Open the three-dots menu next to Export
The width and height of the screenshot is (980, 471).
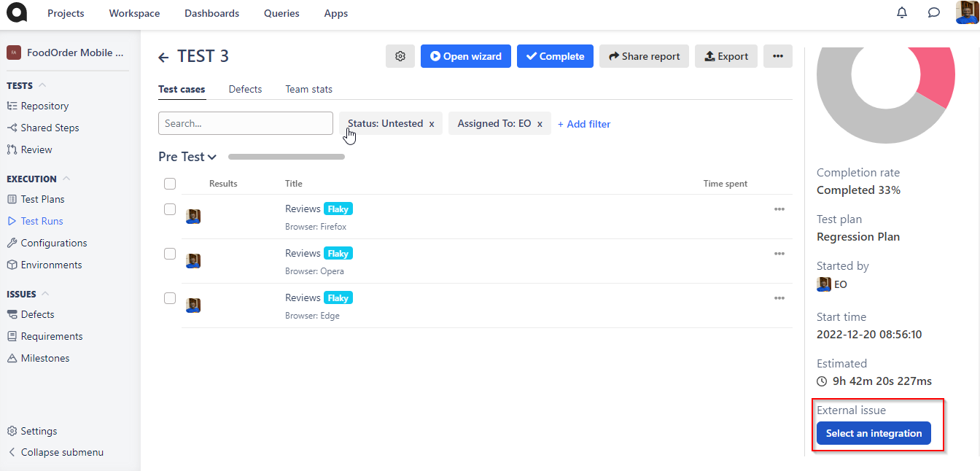tap(777, 56)
